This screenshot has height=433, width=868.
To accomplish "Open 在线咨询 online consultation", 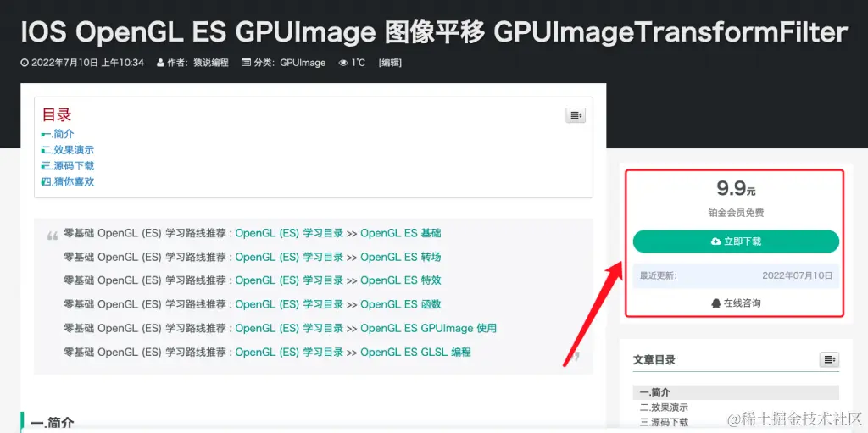I will pyautogui.click(x=736, y=303).
